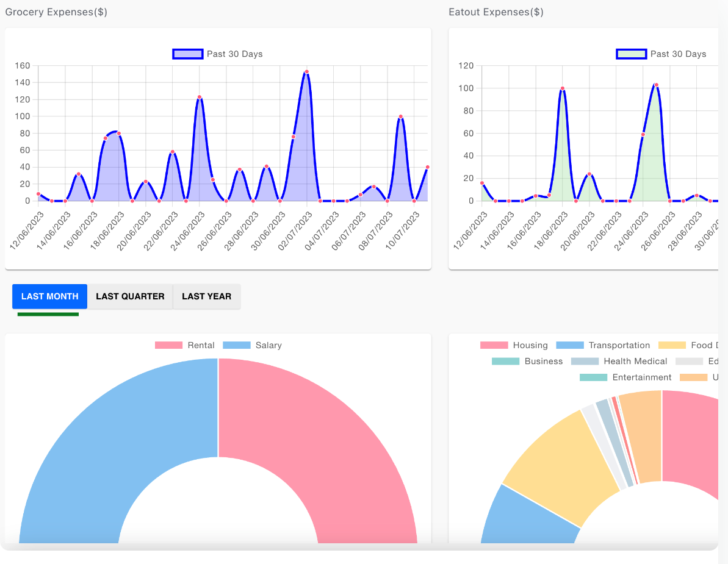Click grocery chart peak point near 09/07/2023
The width and height of the screenshot is (728, 564).
[x=401, y=117]
